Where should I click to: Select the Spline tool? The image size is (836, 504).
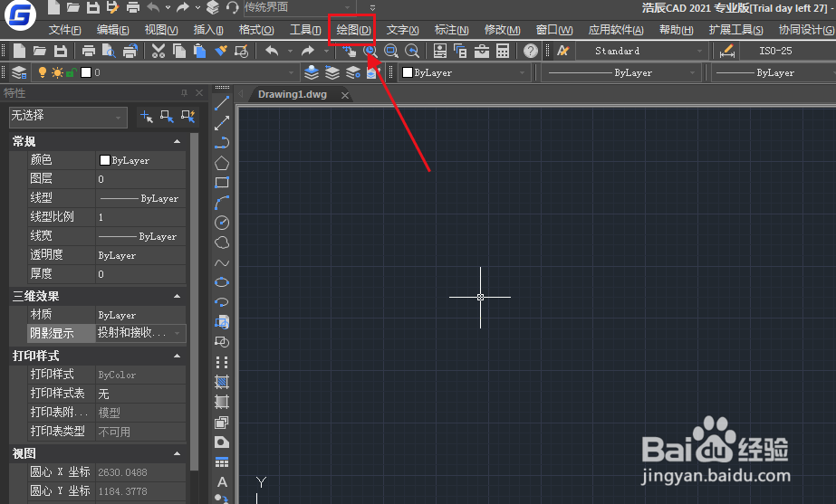[x=222, y=262]
